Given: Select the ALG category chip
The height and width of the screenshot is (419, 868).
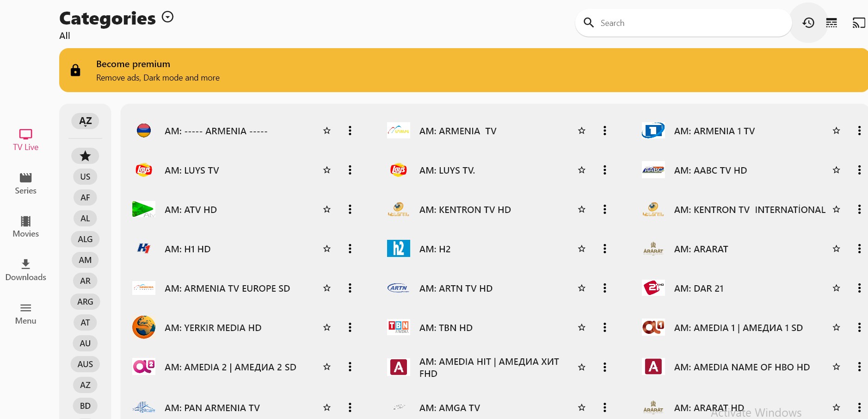Looking at the screenshot, I should [x=85, y=239].
